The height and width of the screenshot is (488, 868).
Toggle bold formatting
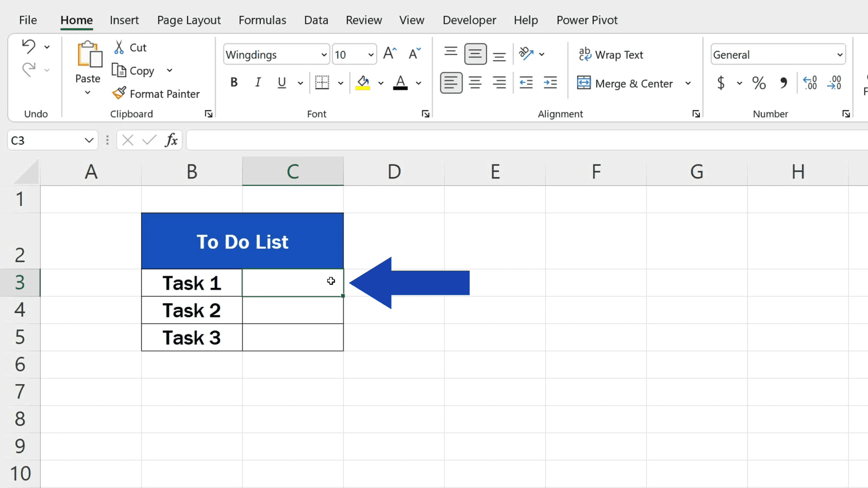click(x=234, y=82)
